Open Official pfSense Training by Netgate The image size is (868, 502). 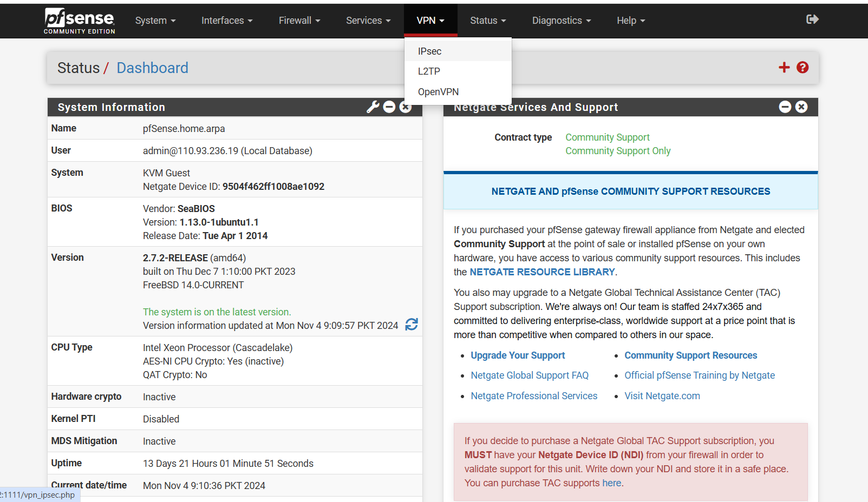pos(699,375)
